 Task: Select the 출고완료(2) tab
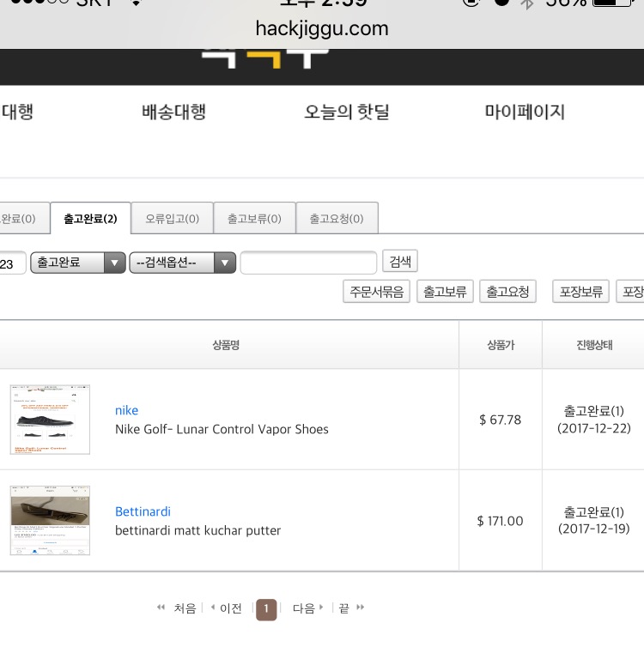pyautogui.click(x=90, y=219)
